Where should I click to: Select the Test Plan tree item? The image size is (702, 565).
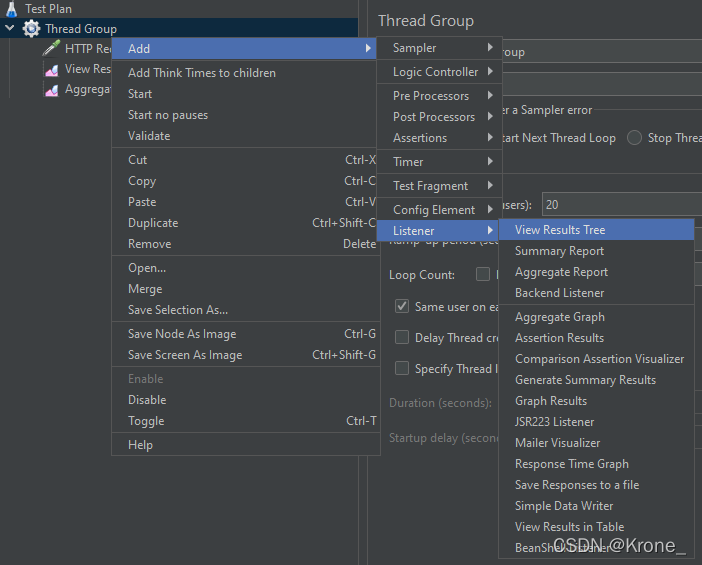click(x=48, y=9)
